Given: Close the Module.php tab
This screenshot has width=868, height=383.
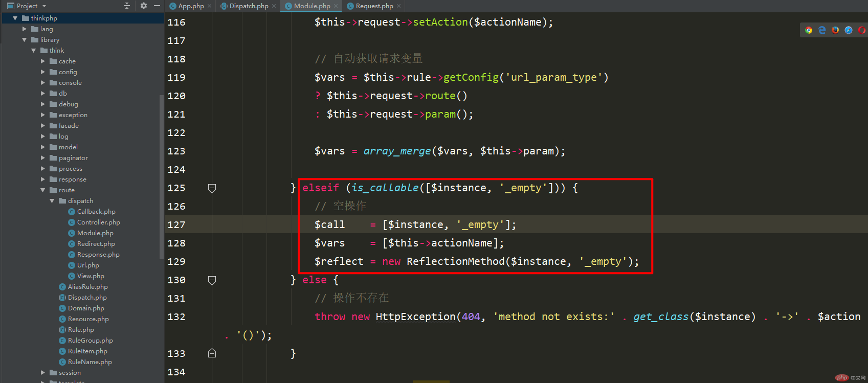Looking at the screenshot, I should pyautogui.click(x=336, y=6).
